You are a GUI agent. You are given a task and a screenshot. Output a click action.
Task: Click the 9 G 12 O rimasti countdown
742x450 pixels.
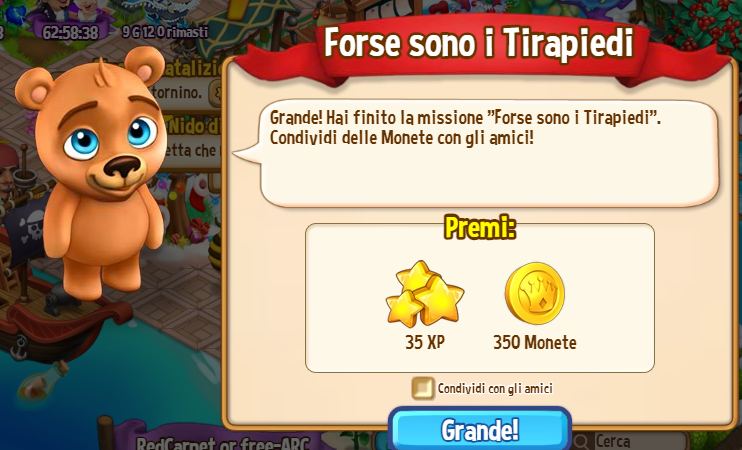tap(165, 32)
